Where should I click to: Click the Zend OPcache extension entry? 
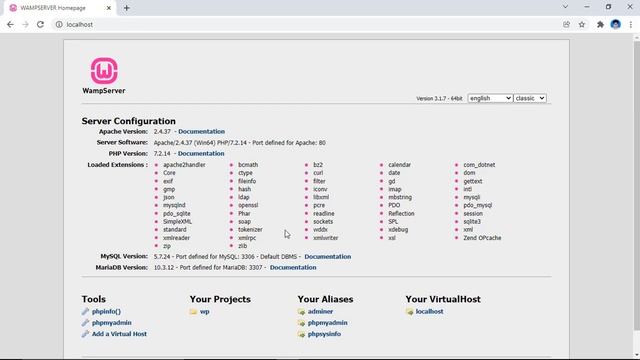tap(482, 238)
